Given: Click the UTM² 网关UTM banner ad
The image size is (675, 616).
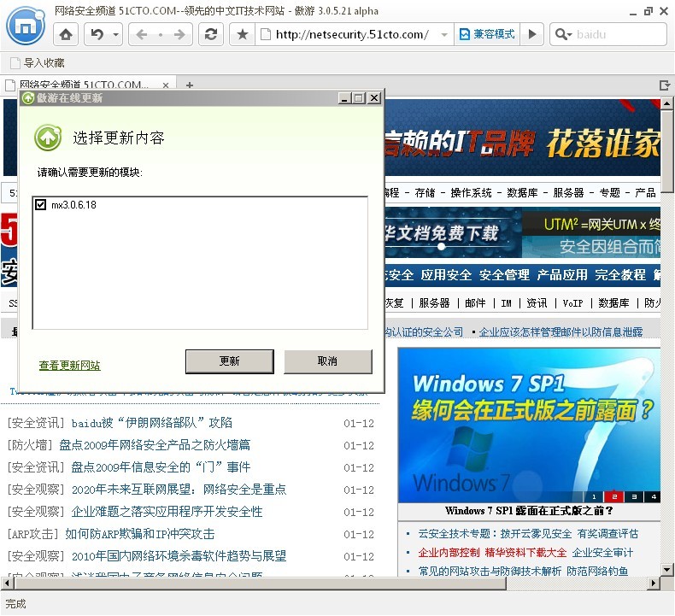Looking at the screenshot, I should pos(591,235).
